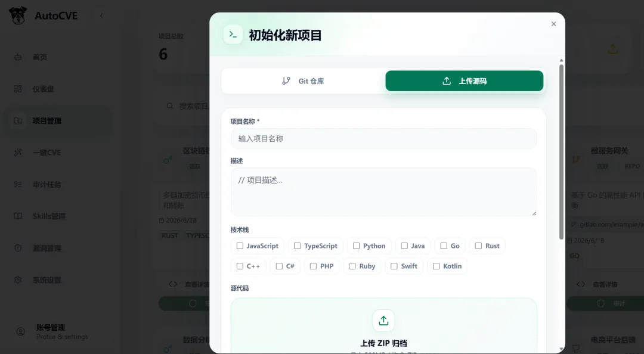Check the JavaScript tech stack box

(240, 246)
